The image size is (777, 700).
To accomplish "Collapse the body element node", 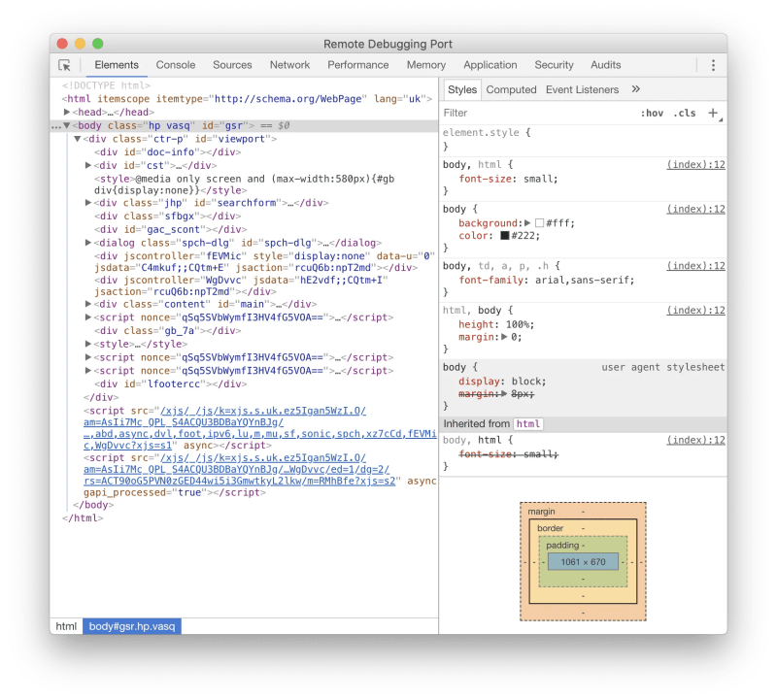I will (67, 126).
